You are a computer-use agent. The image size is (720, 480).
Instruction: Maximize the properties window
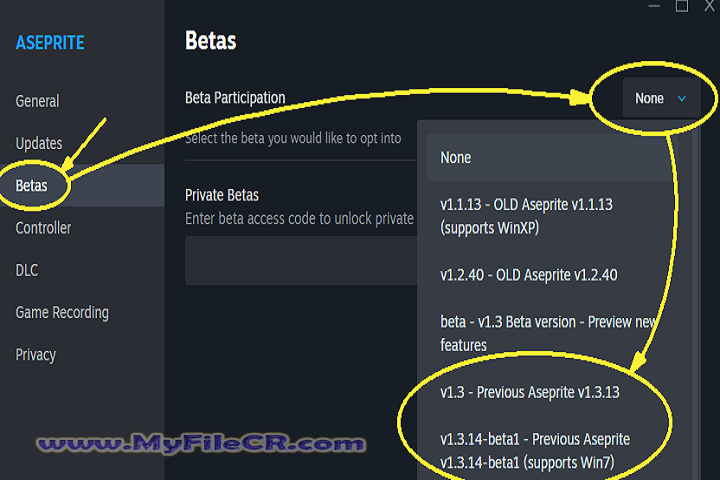[681, 5]
